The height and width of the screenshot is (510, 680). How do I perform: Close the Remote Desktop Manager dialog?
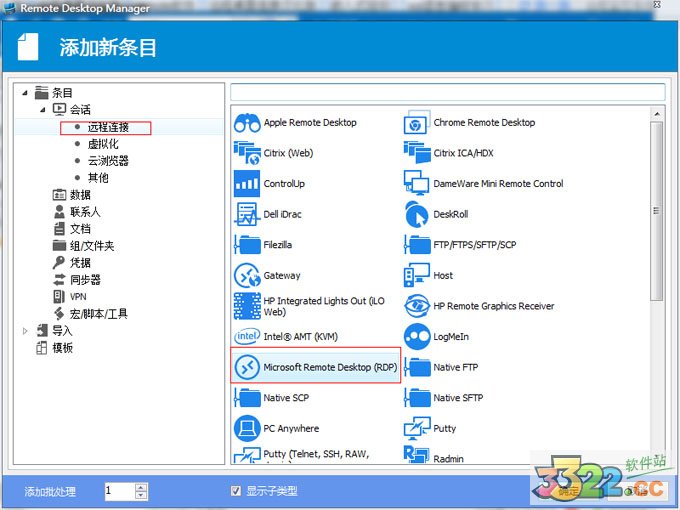[657, 5]
